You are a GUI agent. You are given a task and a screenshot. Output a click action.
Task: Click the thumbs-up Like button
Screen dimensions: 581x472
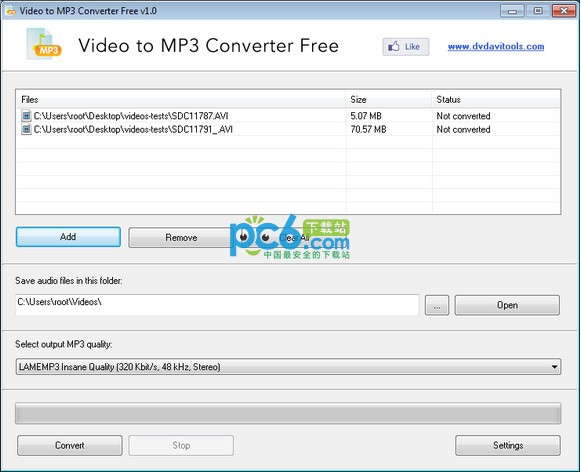(406, 47)
